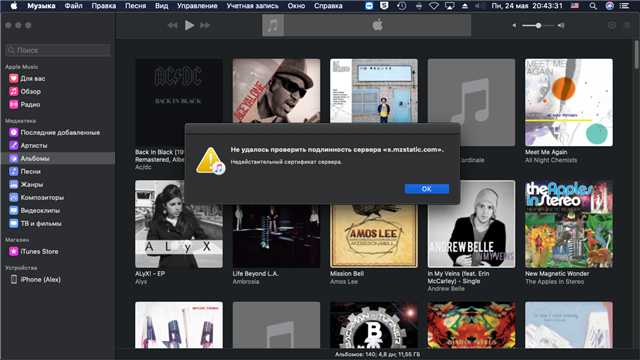Open the Управление menu
Screen dimensions: 640x360
click(197, 6)
